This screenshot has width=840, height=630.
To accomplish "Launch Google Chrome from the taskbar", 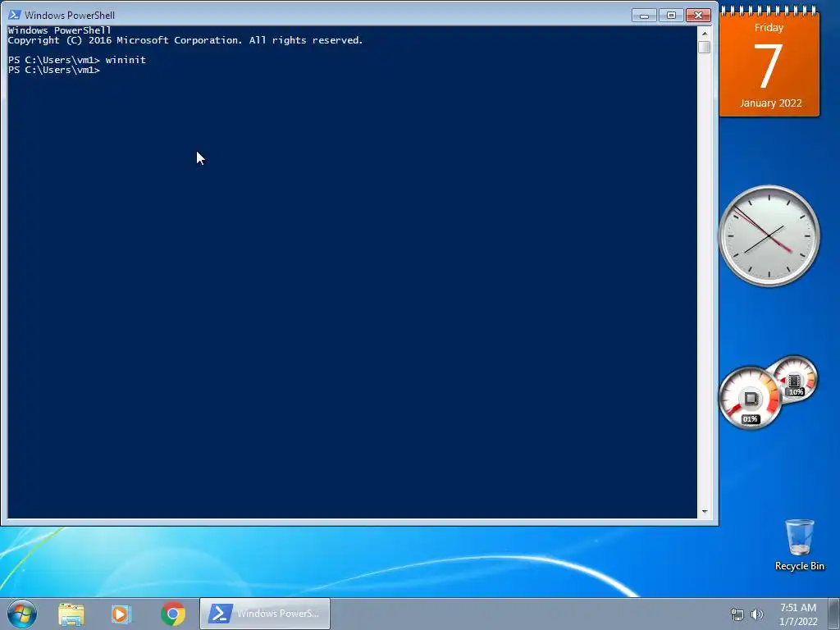I will pyautogui.click(x=172, y=614).
